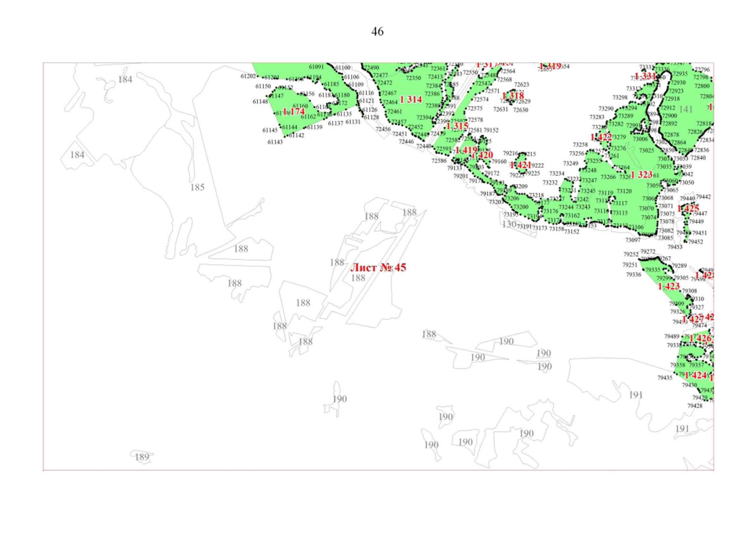Select the small parcel labeled 1 421
Image resolution: width=756 pixels, height=534 pixels.
520,165
